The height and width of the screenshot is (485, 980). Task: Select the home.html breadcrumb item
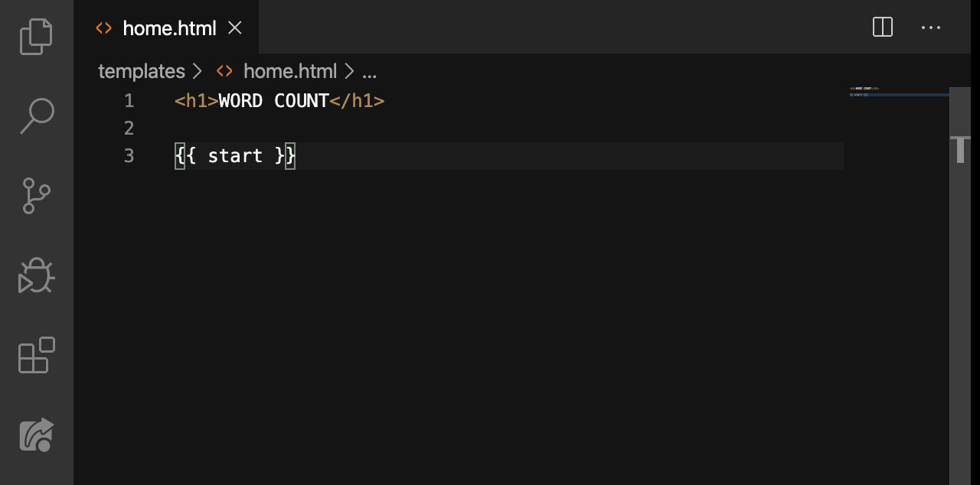tap(289, 71)
